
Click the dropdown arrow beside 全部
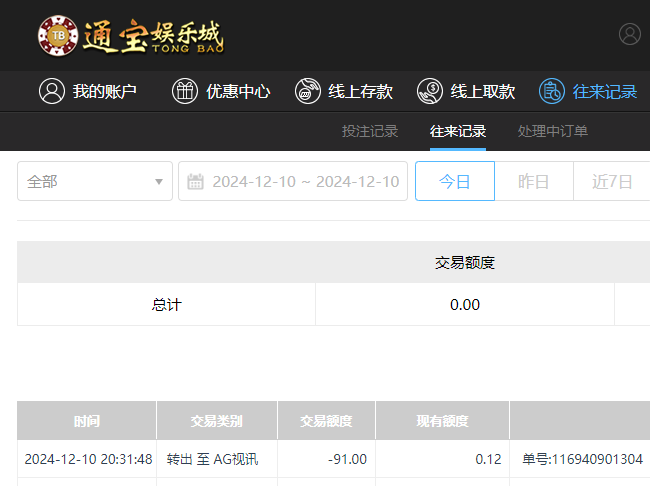pyautogui.click(x=158, y=182)
